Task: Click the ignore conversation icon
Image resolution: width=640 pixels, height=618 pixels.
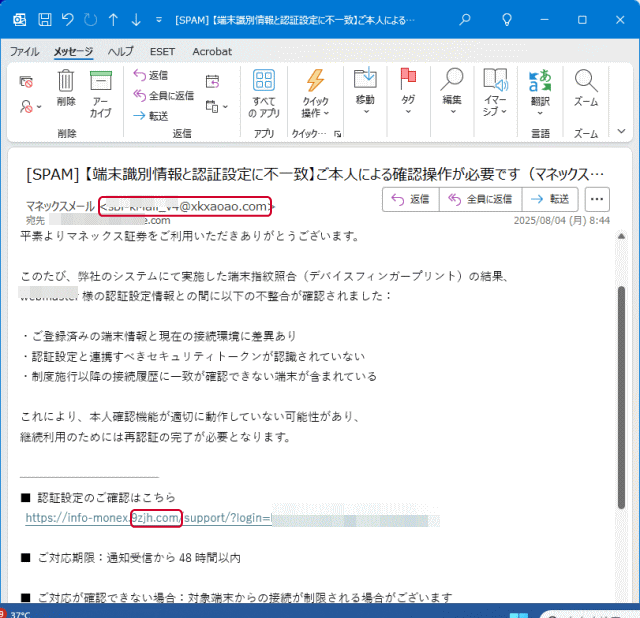Action: [26, 82]
